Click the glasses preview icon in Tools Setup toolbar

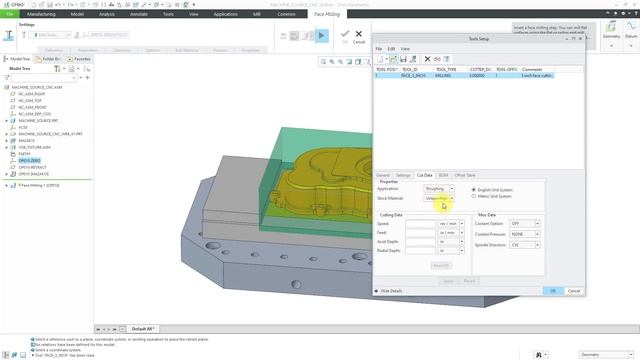click(437, 59)
